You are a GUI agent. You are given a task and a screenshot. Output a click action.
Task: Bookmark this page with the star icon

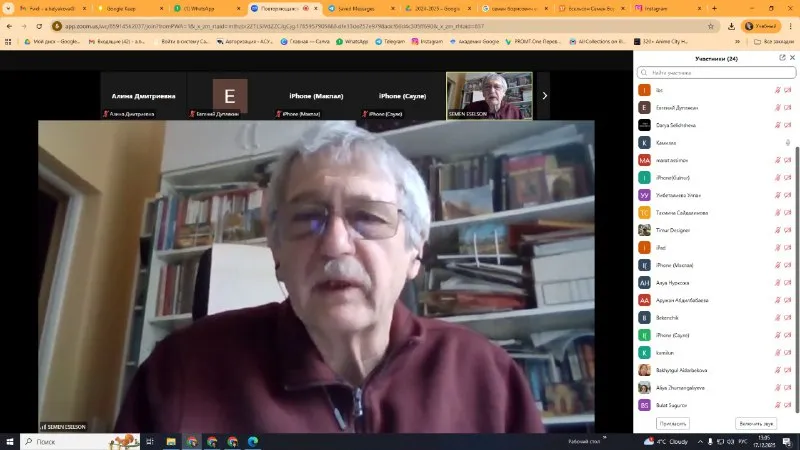pos(710,26)
